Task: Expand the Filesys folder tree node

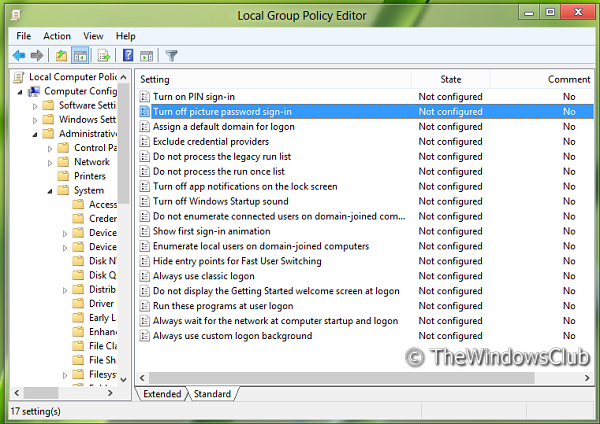Action: click(65, 375)
